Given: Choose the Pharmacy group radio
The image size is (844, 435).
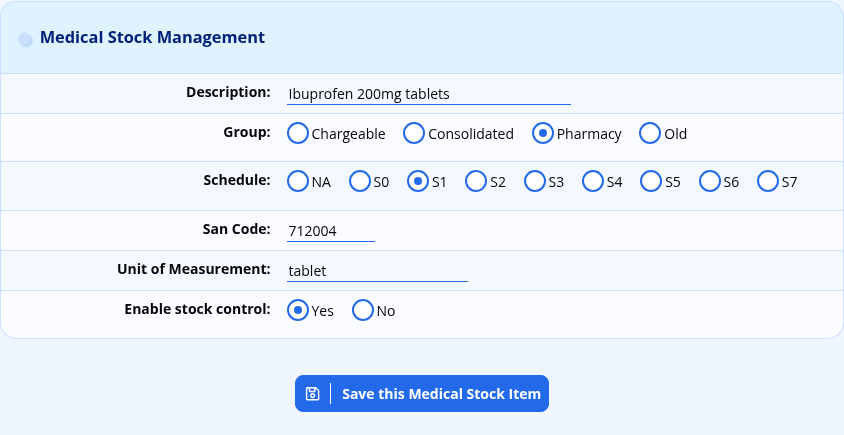Looking at the screenshot, I should 543,133.
